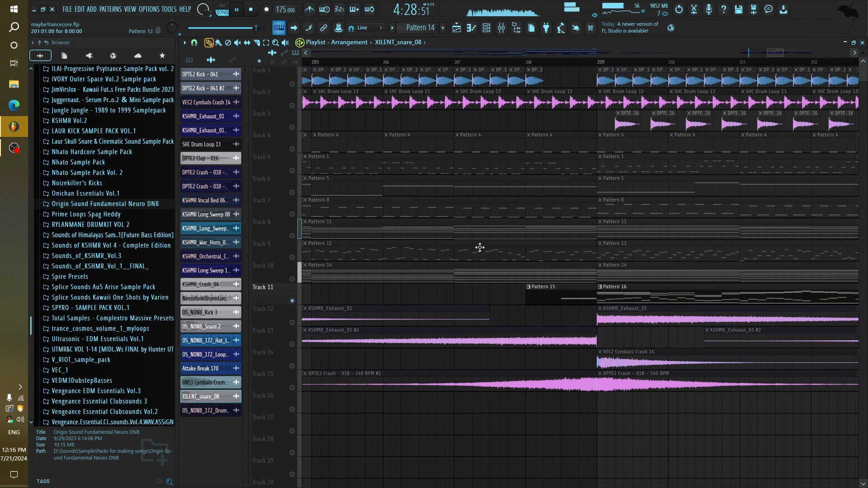868x488 pixels.
Task: Expand arrow after XILENT_snare_08 breadcrumb
Action: click(425, 42)
